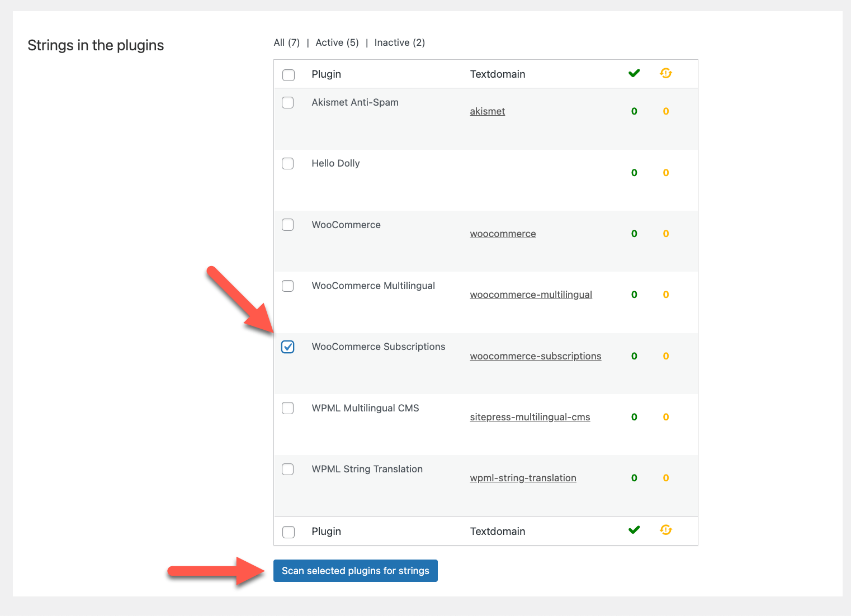Filter by Active (5) plugins
This screenshot has height=616, width=851.
click(337, 42)
